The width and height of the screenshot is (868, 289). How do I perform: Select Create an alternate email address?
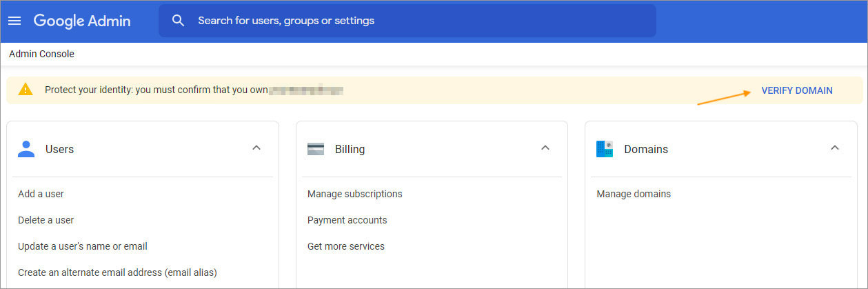(x=117, y=272)
